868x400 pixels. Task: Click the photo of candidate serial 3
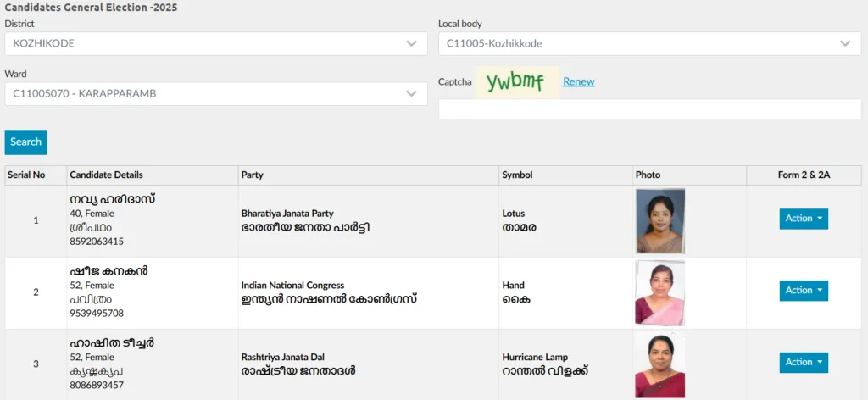click(659, 364)
